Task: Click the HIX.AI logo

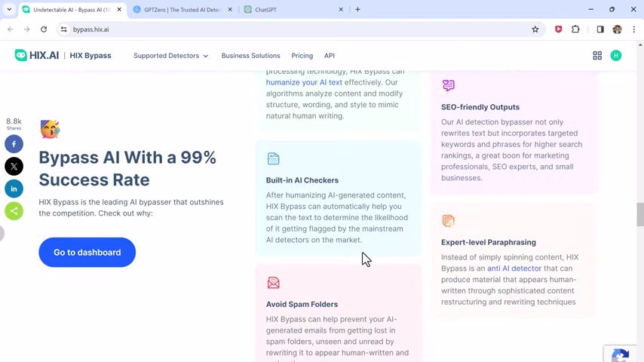Action: (x=37, y=56)
